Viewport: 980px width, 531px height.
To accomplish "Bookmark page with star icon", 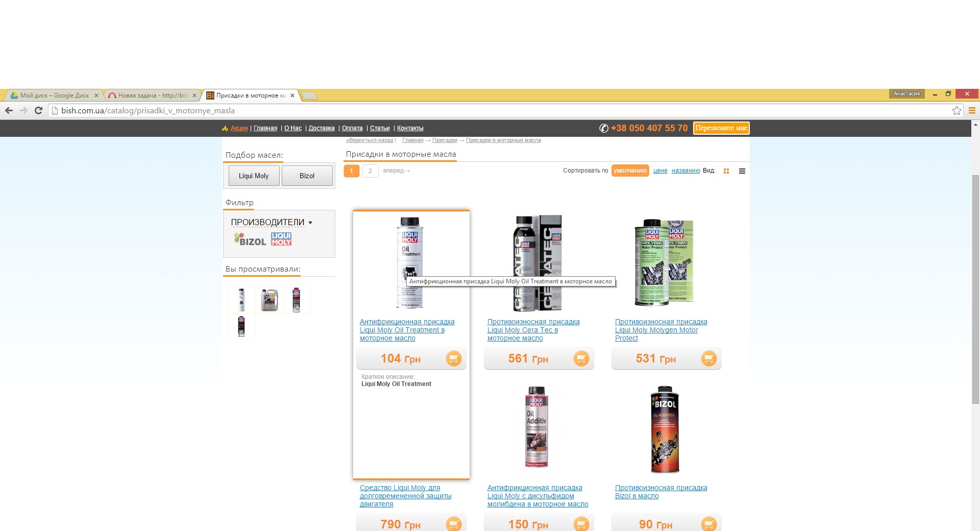I will click(957, 110).
